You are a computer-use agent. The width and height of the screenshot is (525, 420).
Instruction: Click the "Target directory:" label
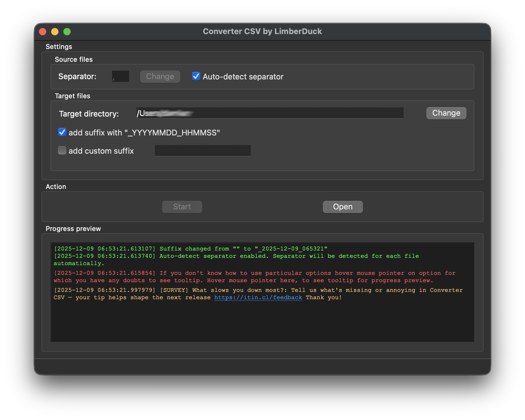pyautogui.click(x=89, y=114)
